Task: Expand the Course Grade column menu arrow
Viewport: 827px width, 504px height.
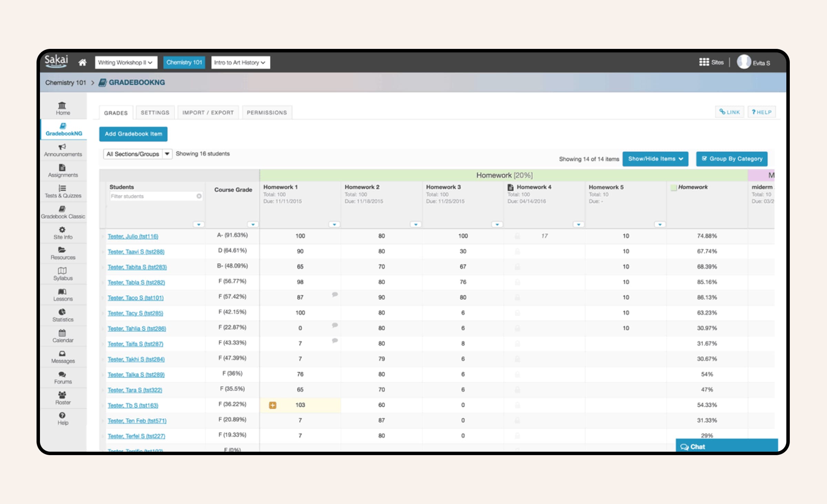Action: point(253,224)
